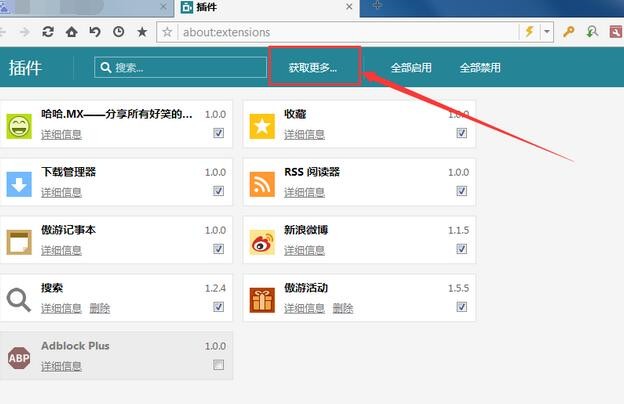
Task: Bookmark page via address bar star
Action: (167, 32)
